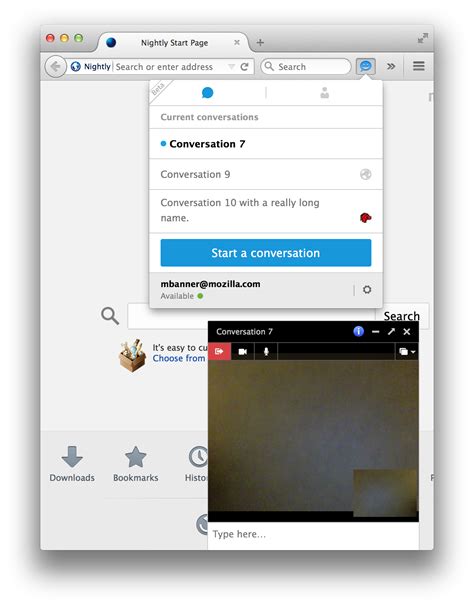Viewport: 474px width, 606px height.
Task: Toggle the video camera in the call
Action: pos(243,352)
